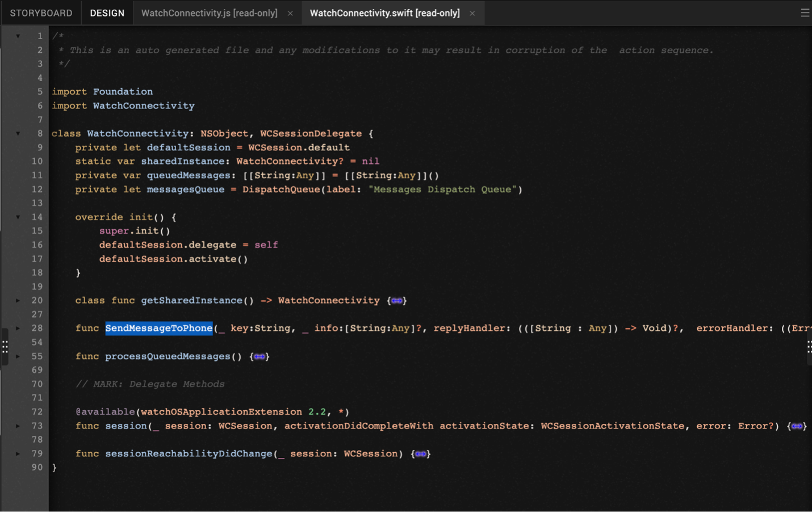
Task: Switch to the DESIGN tab
Action: pos(107,13)
